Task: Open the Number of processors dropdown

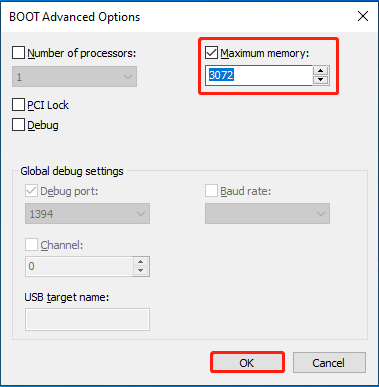Action: (x=74, y=77)
